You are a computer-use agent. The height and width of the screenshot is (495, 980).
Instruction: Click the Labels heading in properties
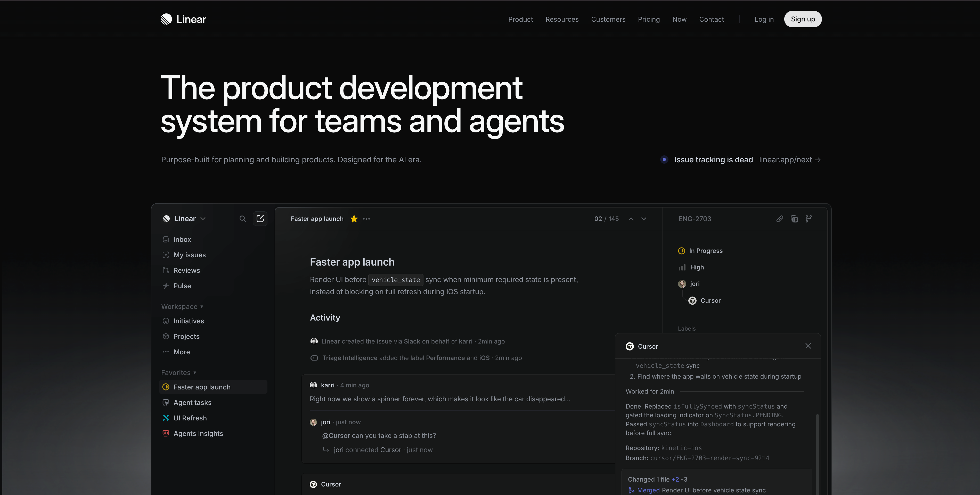(687, 329)
